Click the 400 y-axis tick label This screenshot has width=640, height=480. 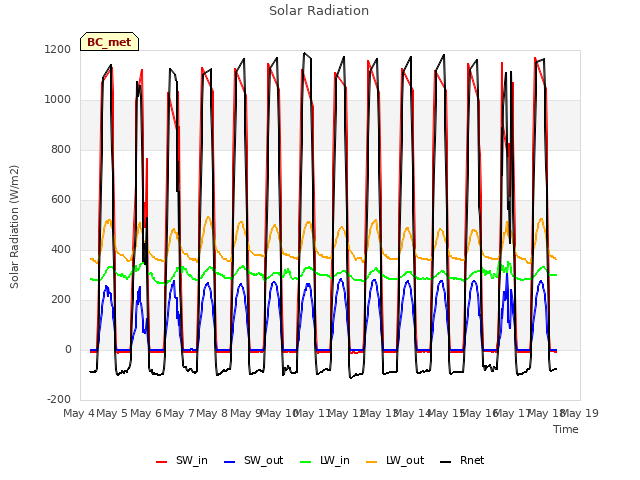(61, 250)
